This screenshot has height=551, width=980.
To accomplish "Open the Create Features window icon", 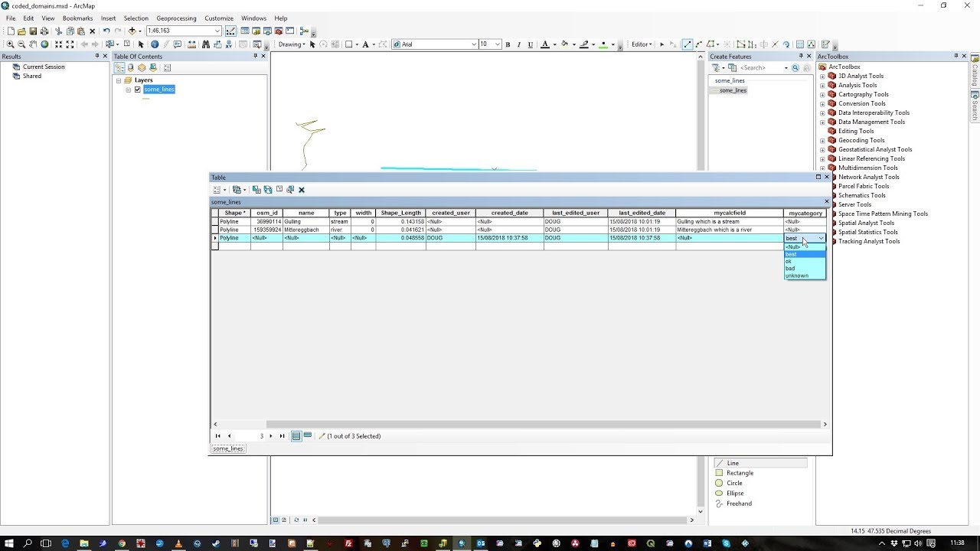I will tap(825, 44).
